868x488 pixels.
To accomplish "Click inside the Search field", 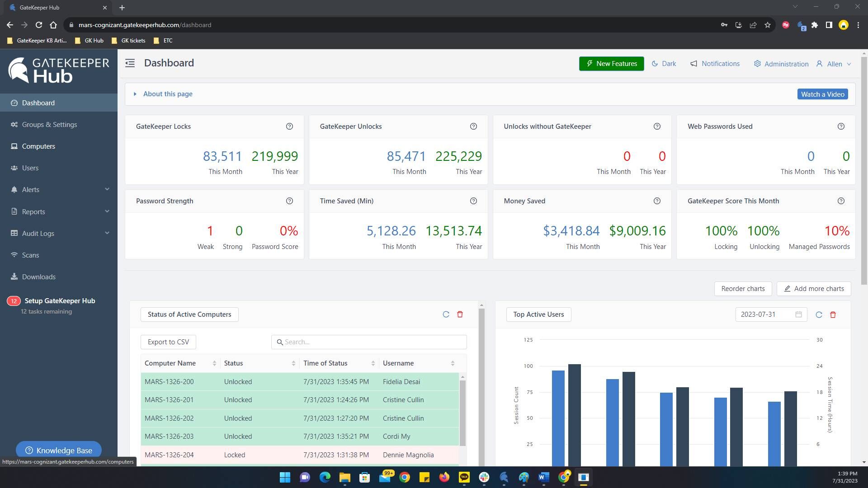I will click(x=368, y=342).
